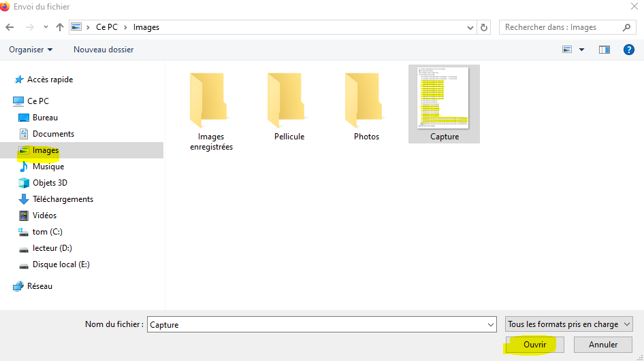Click the Ouvrir button
This screenshot has width=644, height=361.
tap(535, 345)
